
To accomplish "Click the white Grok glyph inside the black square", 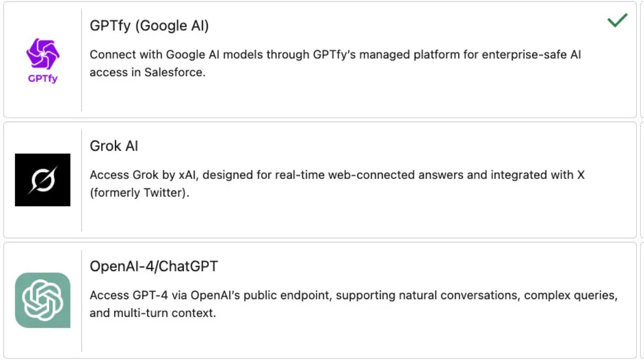I will (x=43, y=178).
